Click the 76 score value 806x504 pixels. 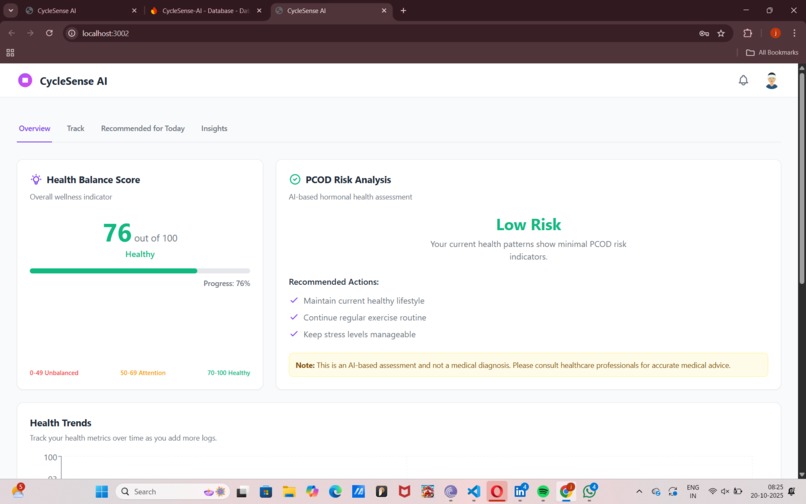(117, 233)
